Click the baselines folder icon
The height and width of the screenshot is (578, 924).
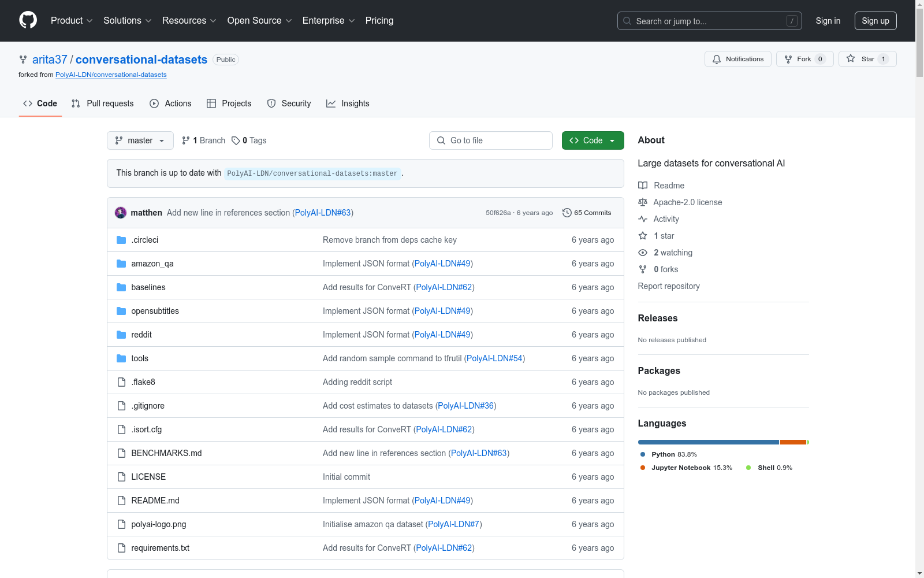(121, 287)
